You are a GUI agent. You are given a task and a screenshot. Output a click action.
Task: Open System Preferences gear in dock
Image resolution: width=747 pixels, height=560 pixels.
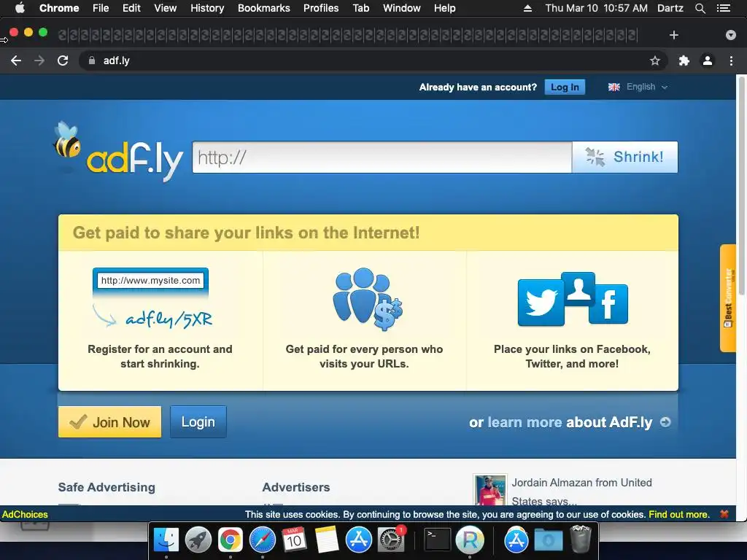click(x=391, y=540)
